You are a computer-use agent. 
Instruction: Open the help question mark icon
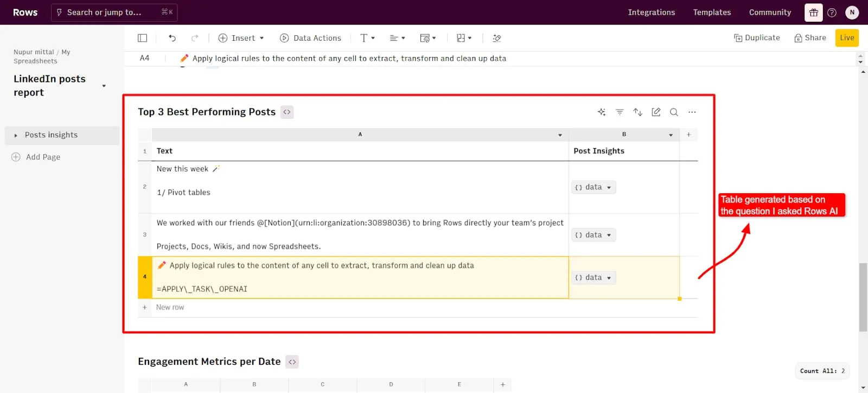click(x=832, y=12)
